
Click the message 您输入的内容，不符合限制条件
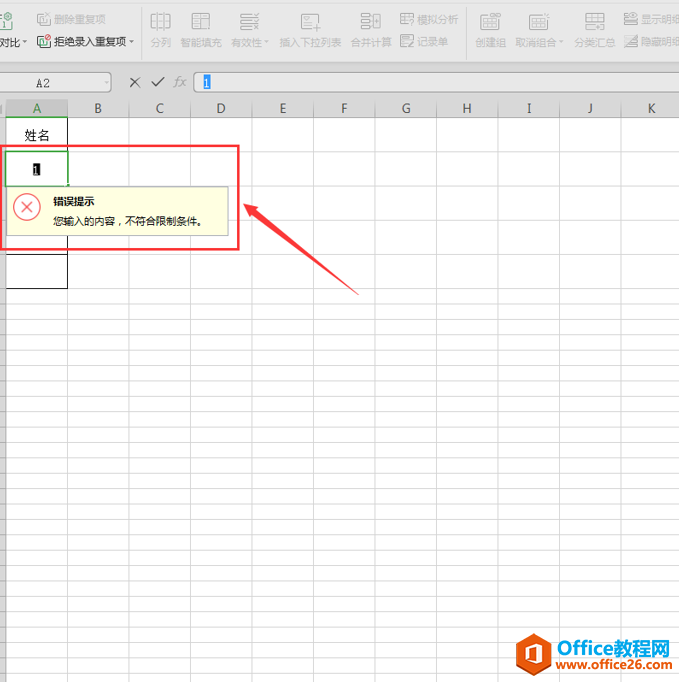point(128,221)
